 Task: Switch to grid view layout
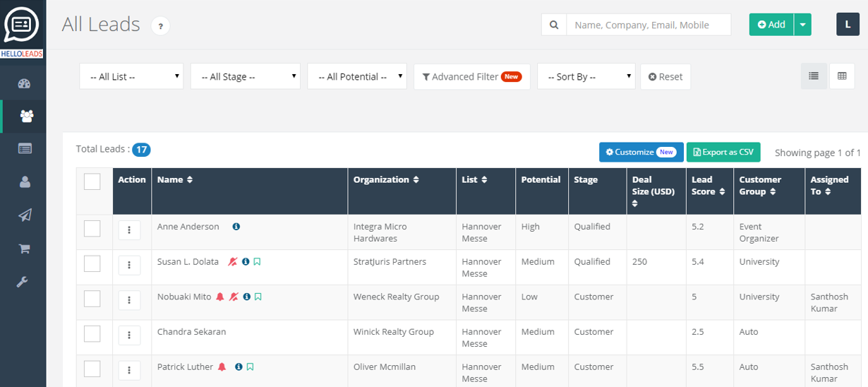(842, 76)
